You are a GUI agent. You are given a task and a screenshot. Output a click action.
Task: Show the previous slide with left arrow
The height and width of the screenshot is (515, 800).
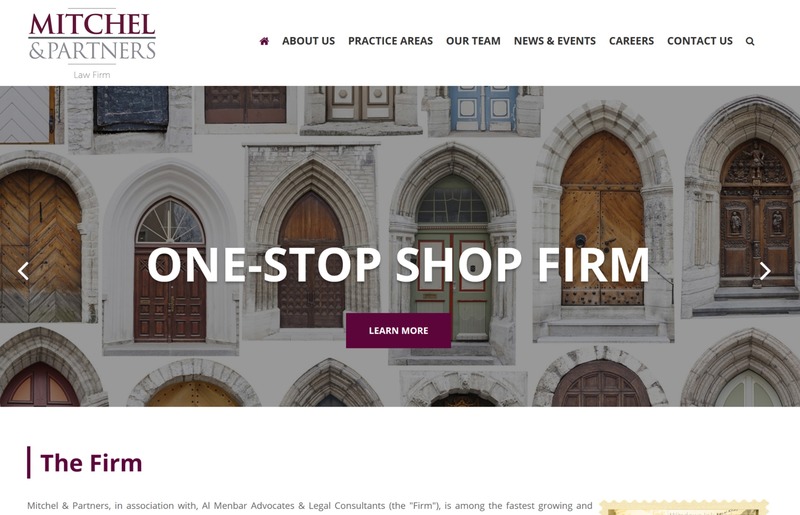(x=23, y=271)
